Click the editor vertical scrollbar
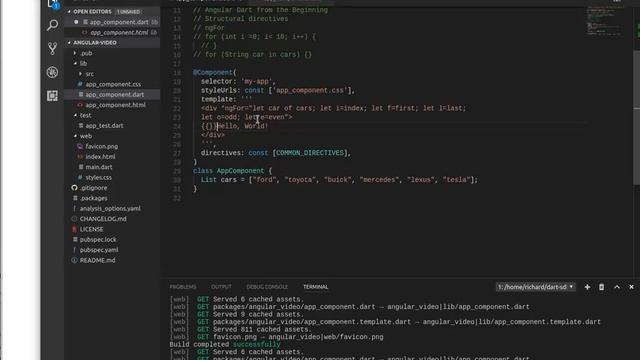 tap(636, 118)
